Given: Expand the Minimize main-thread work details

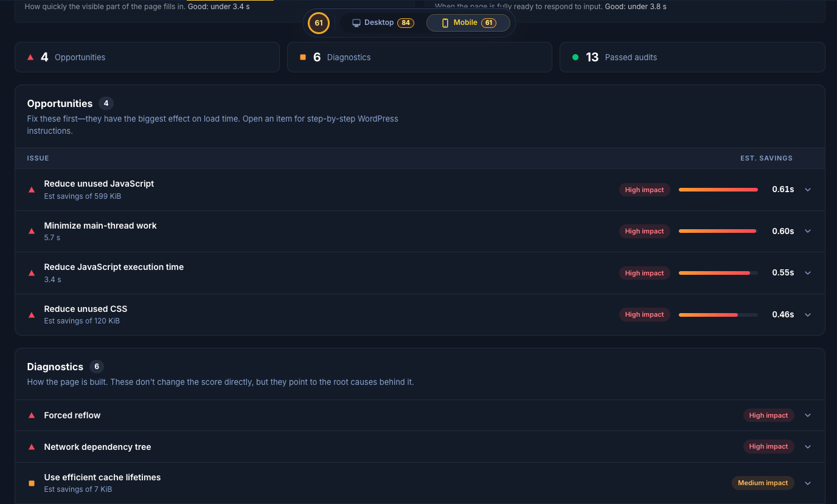Looking at the screenshot, I should 808,231.
